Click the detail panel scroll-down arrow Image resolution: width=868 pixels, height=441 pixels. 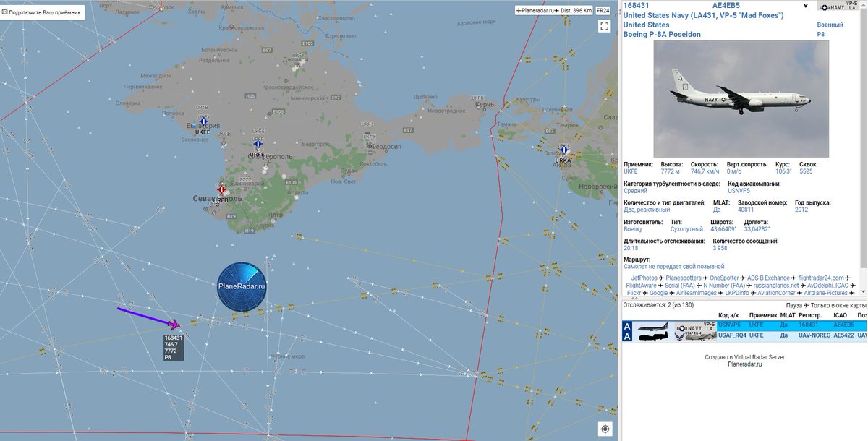[863, 291]
